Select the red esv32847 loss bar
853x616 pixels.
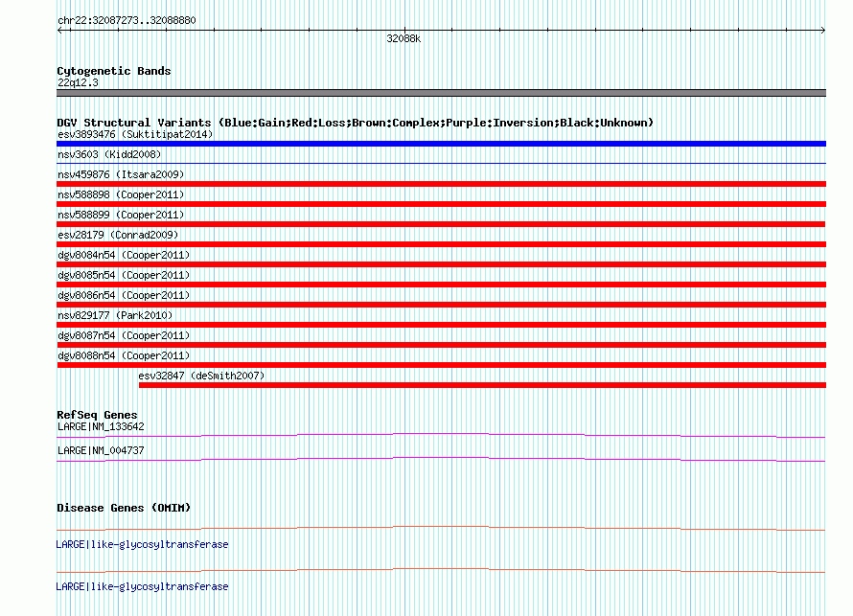[482, 385]
